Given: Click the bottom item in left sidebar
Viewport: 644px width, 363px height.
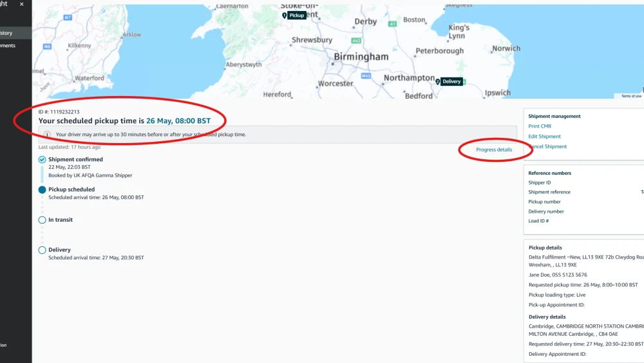Looking at the screenshot, I should point(3,346).
